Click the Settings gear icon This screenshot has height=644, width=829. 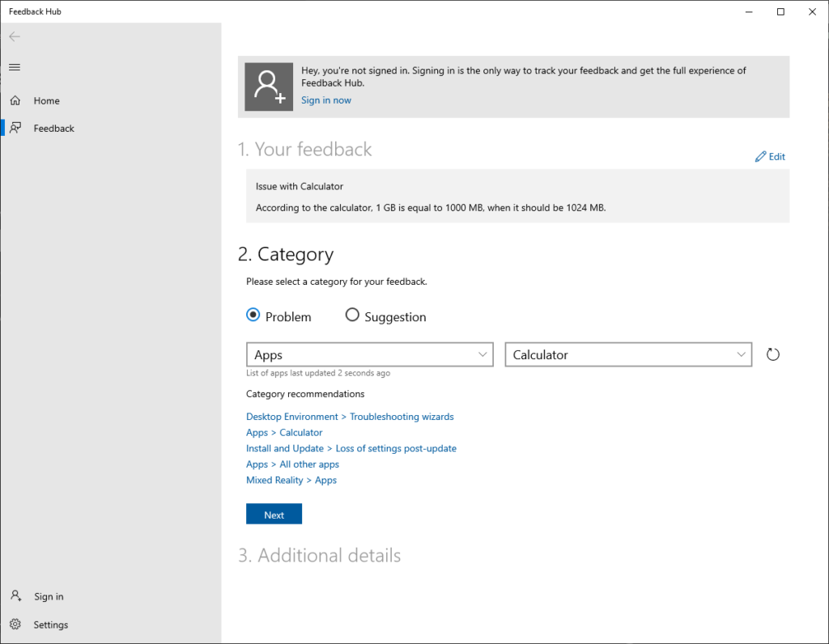point(15,625)
